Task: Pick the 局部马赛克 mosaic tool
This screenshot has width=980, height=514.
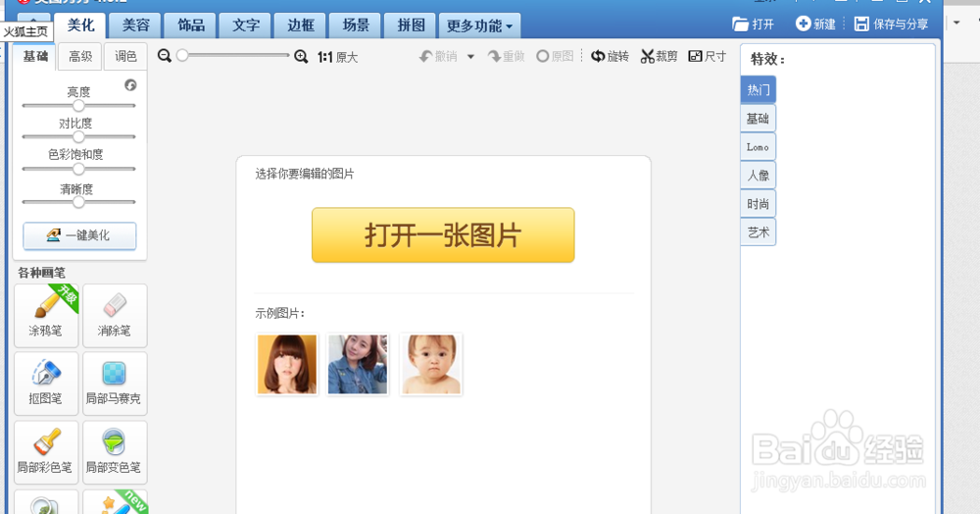Action: [115, 384]
